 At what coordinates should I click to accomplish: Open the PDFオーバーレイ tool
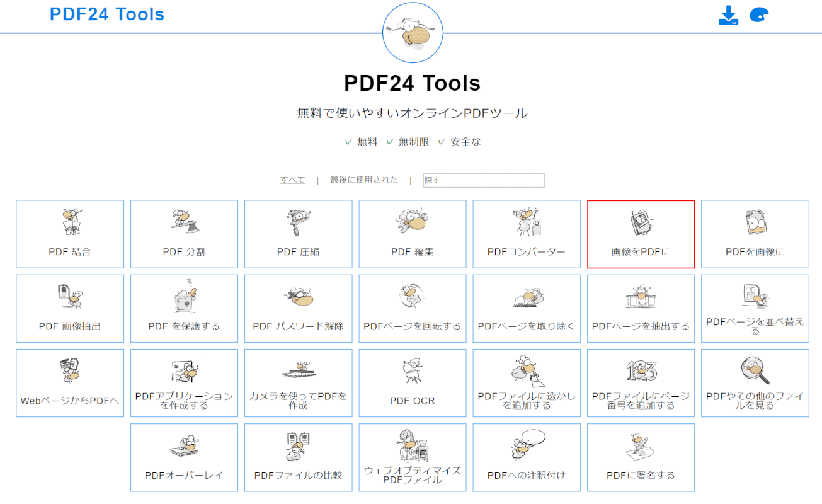pyautogui.click(x=184, y=457)
